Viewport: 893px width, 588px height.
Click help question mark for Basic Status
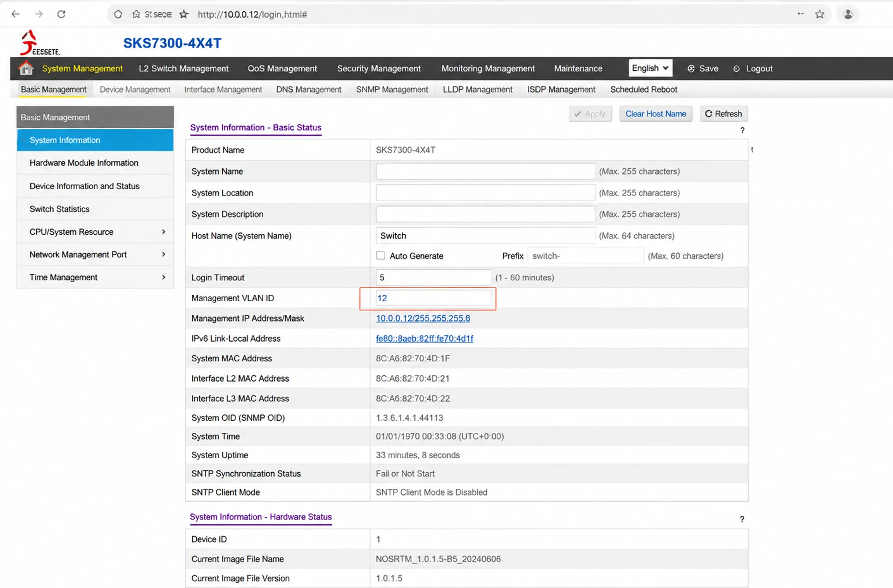742,131
